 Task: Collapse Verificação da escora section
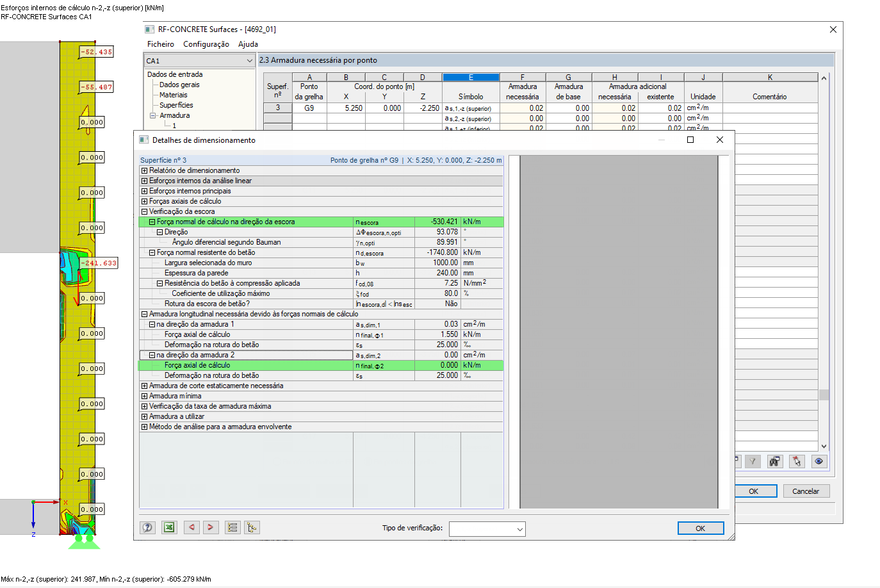pos(144,212)
